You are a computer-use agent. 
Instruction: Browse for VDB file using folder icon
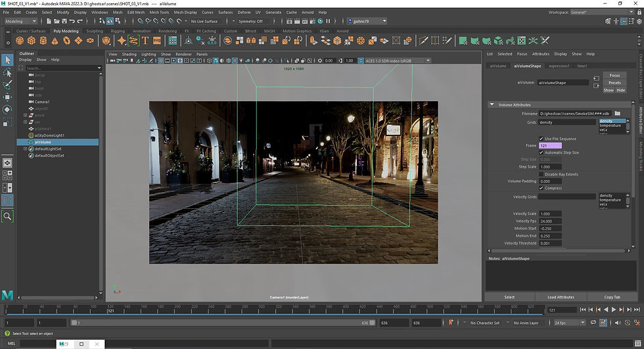click(x=618, y=114)
